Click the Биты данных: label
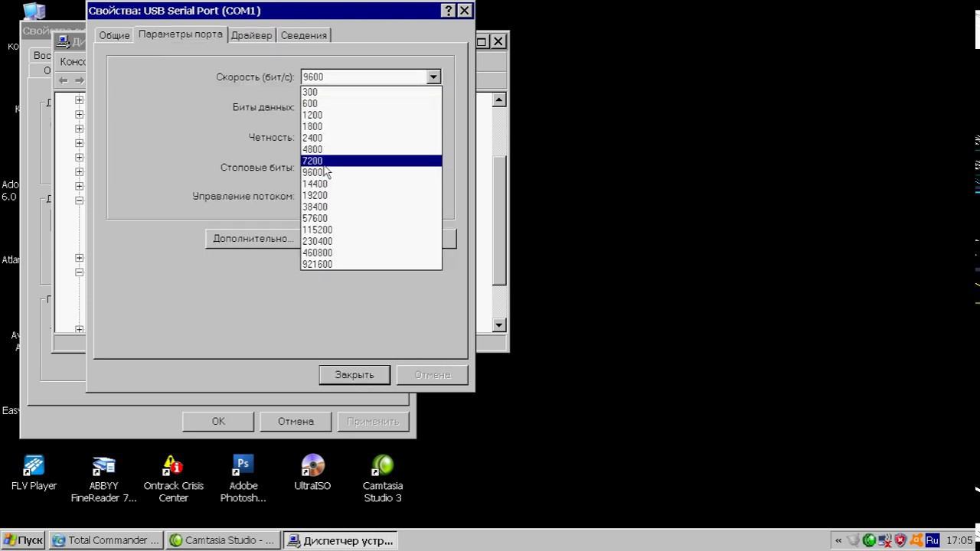 click(263, 107)
